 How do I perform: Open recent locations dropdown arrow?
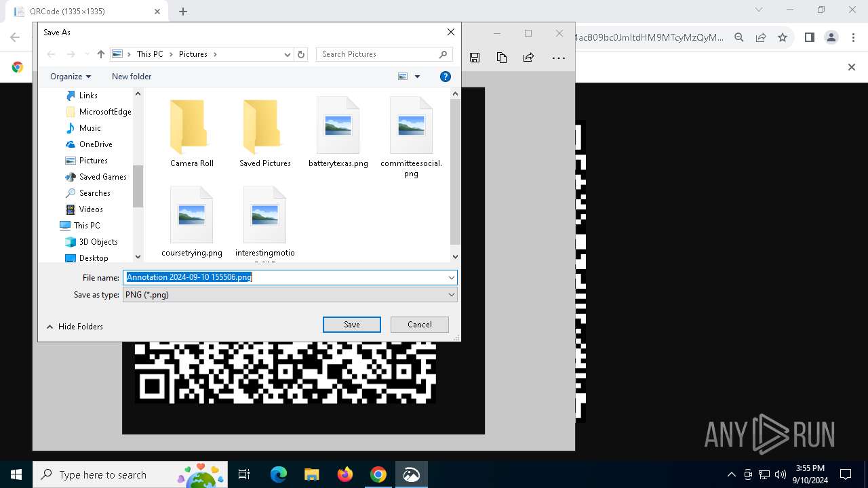pyautogui.click(x=87, y=54)
